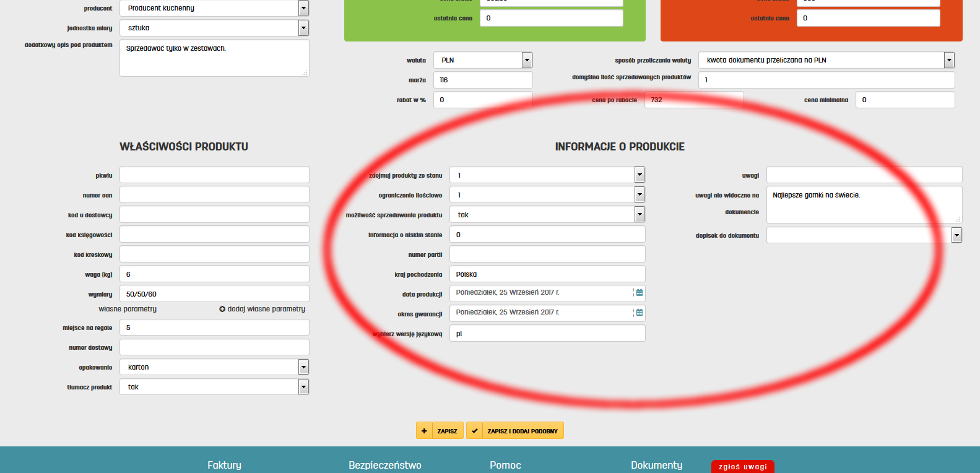The height and width of the screenshot is (473, 980).
Task: Click ostatnia cena field in orange panel
Action: pos(868,18)
